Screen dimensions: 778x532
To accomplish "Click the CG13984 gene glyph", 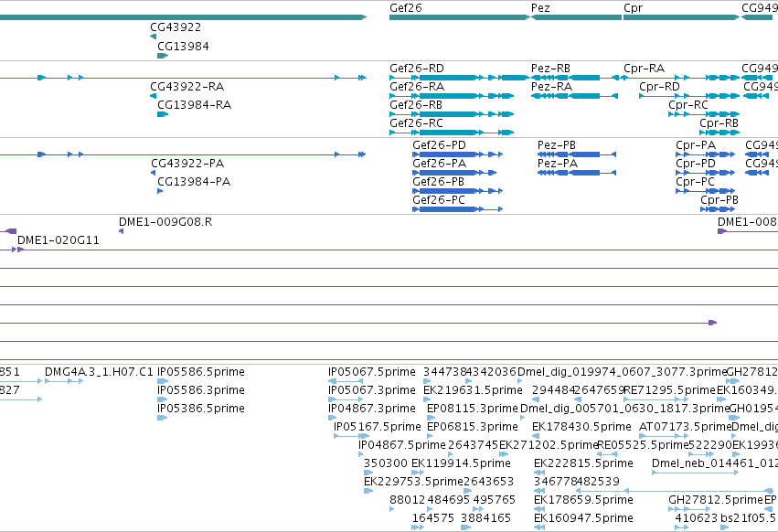I will (x=163, y=56).
